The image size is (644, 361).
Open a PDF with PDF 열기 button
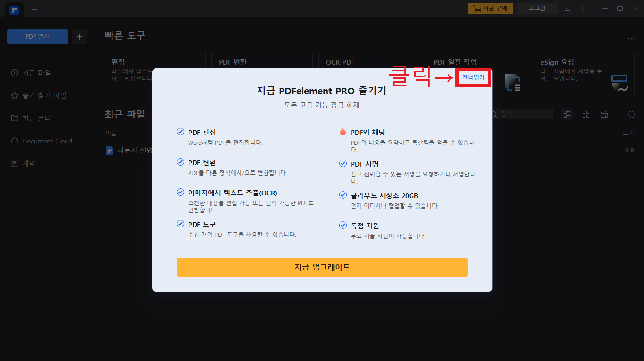click(37, 36)
